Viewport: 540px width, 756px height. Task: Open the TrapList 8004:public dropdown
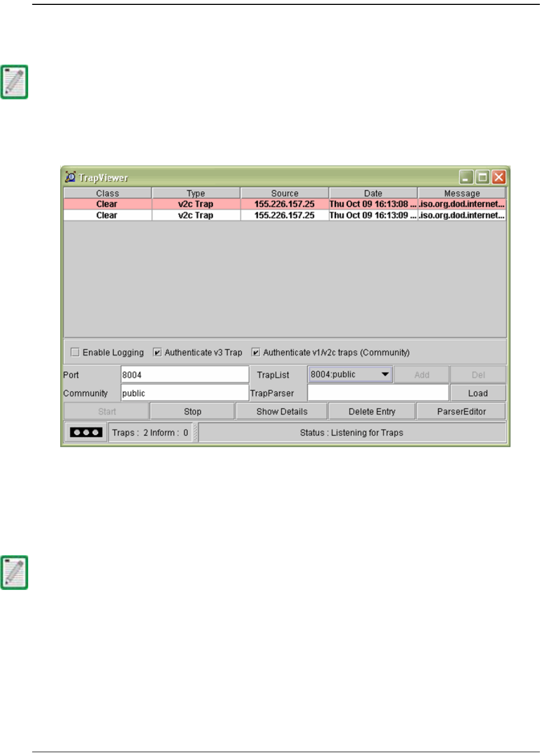click(x=350, y=374)
